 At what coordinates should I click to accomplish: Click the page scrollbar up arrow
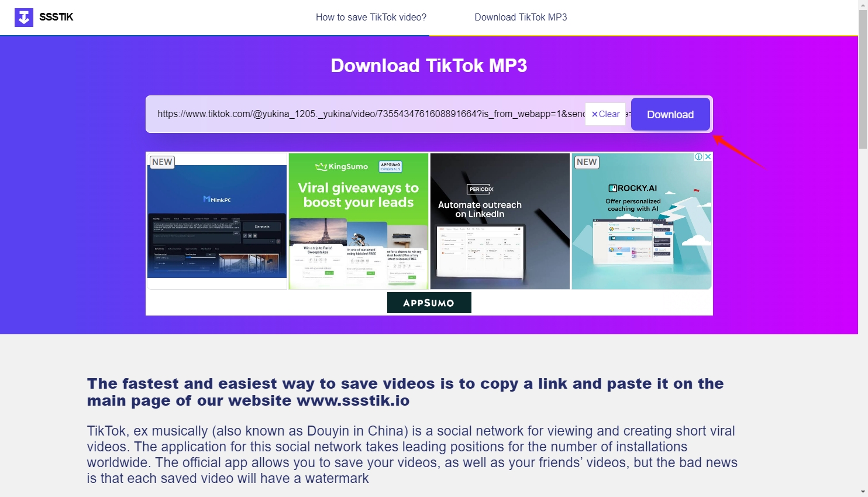863,5
